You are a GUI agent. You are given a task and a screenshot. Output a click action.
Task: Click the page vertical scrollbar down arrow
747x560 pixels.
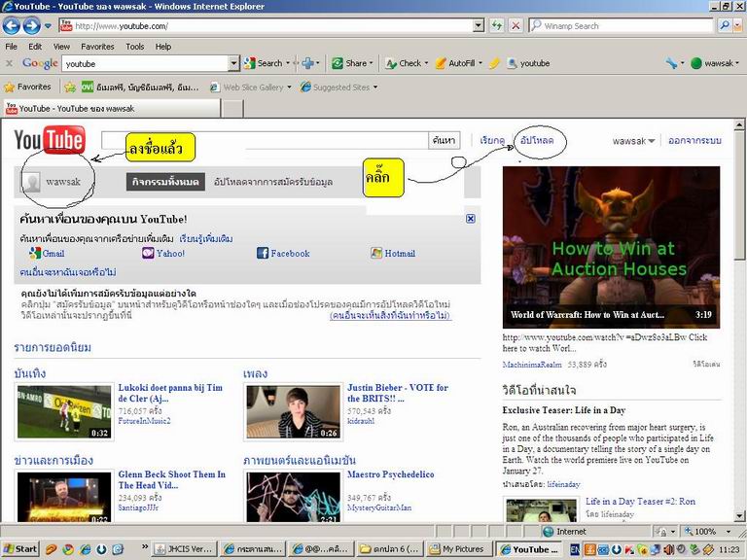coord(739,515)
